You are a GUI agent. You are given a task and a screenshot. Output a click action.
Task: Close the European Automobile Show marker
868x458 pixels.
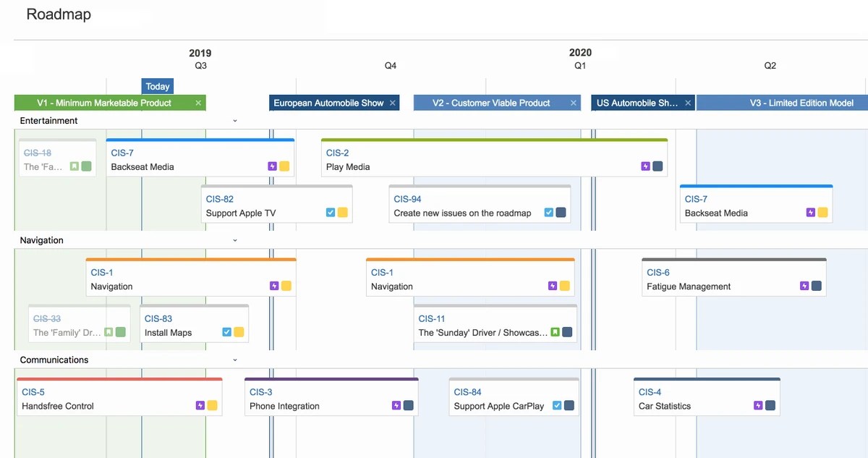393,103
